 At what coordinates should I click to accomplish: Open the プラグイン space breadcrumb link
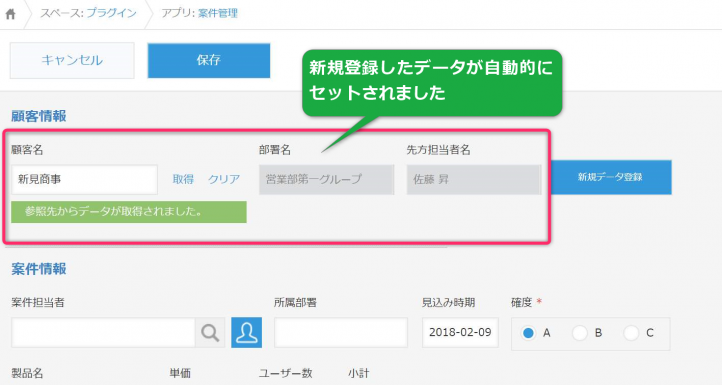point(111,13)
